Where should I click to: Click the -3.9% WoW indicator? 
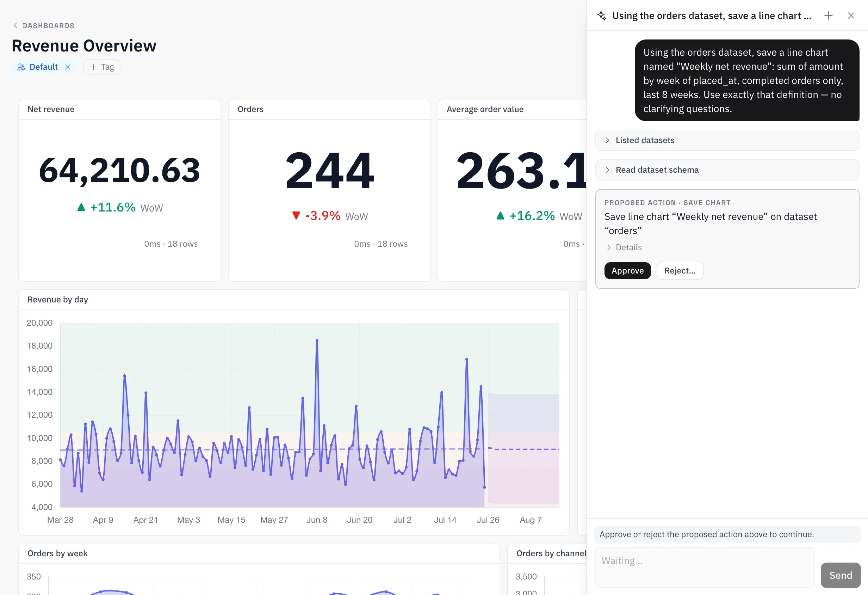[x=330, y=216]
